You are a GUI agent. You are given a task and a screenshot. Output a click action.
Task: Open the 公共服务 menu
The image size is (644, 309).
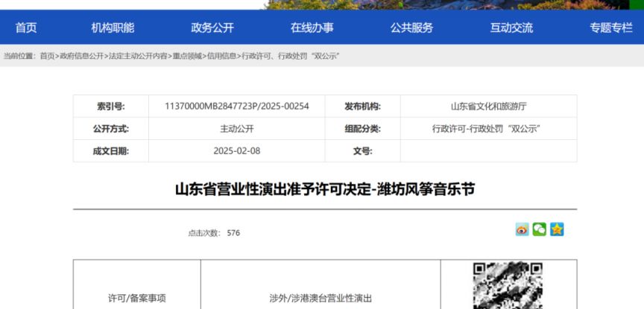412,28
